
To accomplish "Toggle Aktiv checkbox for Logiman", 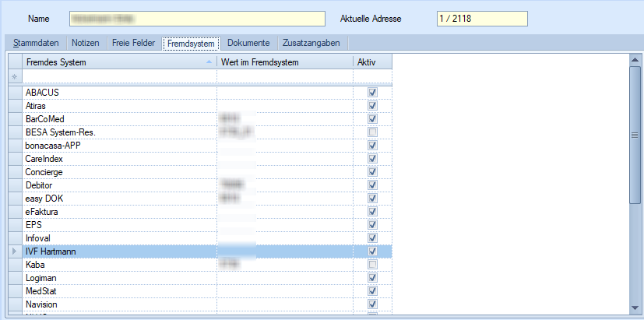I will pos(372,278).
